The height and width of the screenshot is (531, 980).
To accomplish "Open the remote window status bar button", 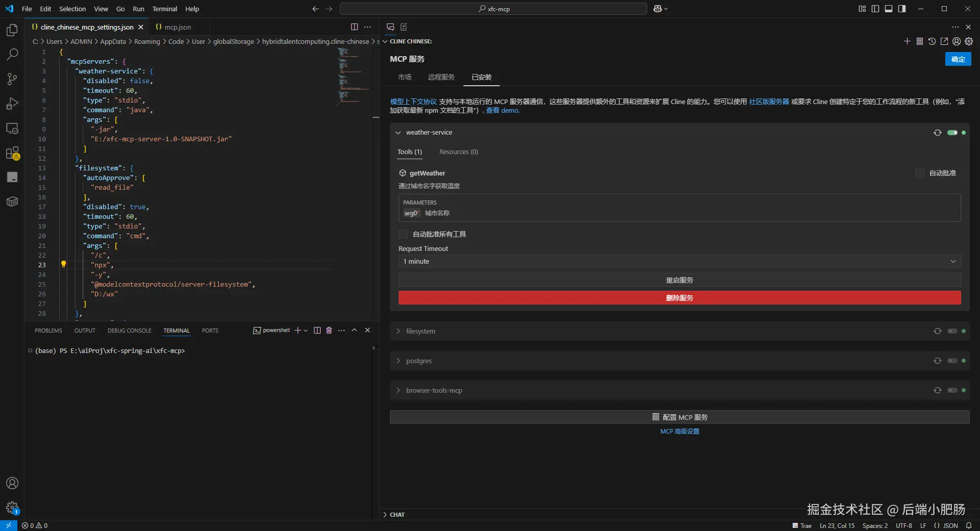I will tap(9, 525).
